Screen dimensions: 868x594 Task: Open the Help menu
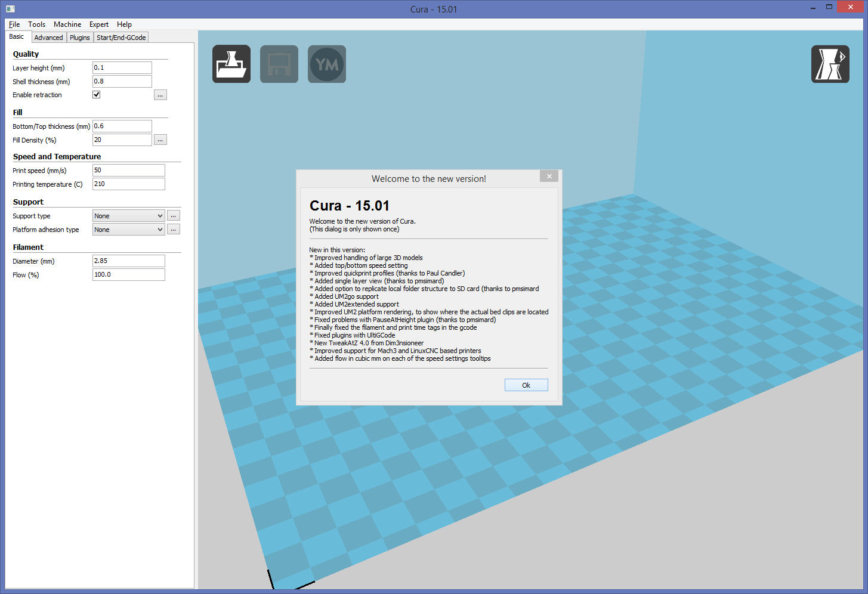(x=124, y=24)
